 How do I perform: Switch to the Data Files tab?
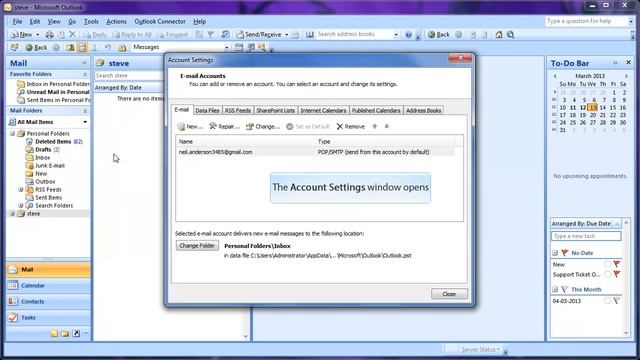pyautogui.click(x=207, y=111)
